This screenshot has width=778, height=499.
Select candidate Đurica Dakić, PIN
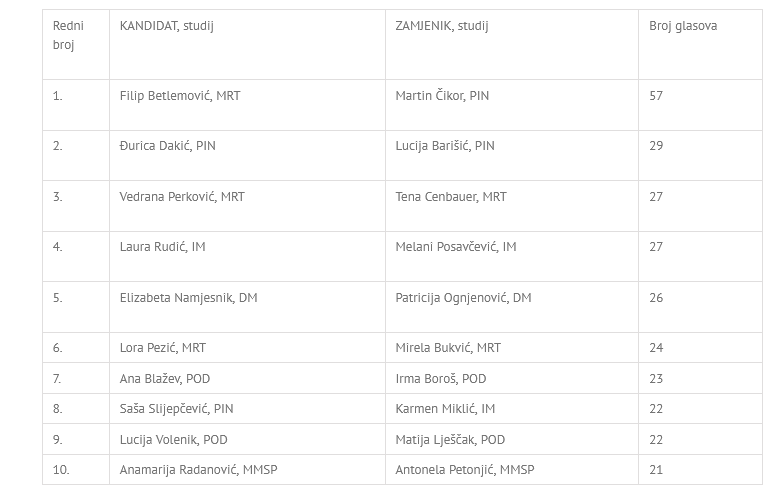tap(168, 146)
